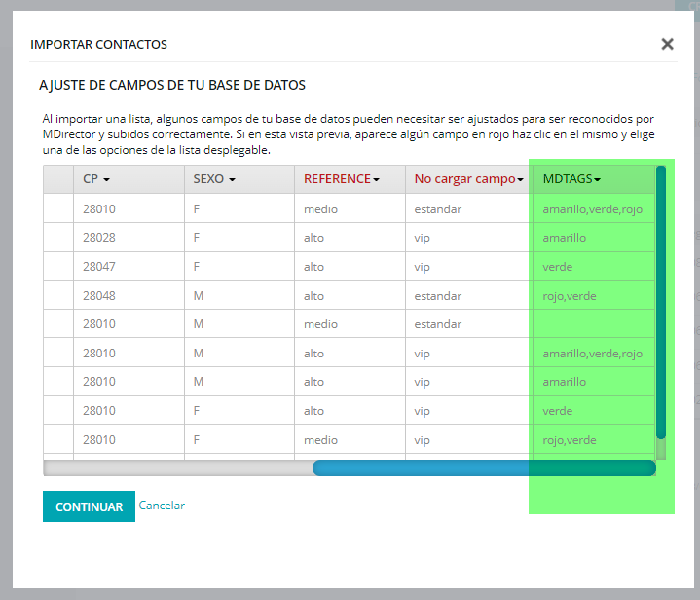Select the CP cell with value 28048
Image resolution: width=700 pixels, height=600 pixels.
98,296
